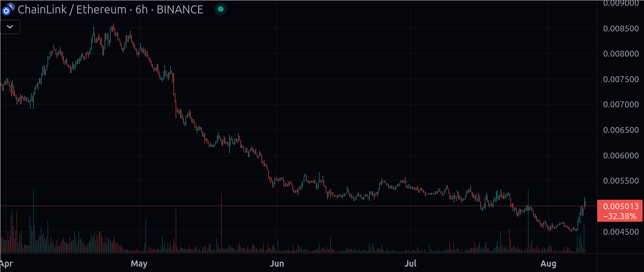Click the −32.38% change label
644x272 pixels.
point(620,216)
